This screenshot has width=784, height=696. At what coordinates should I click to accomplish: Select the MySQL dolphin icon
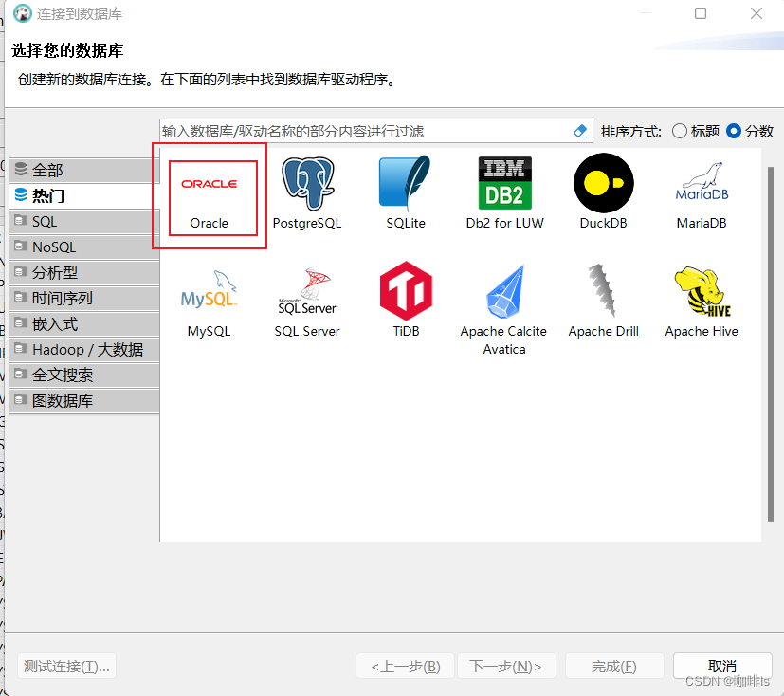tap(209, 290)
